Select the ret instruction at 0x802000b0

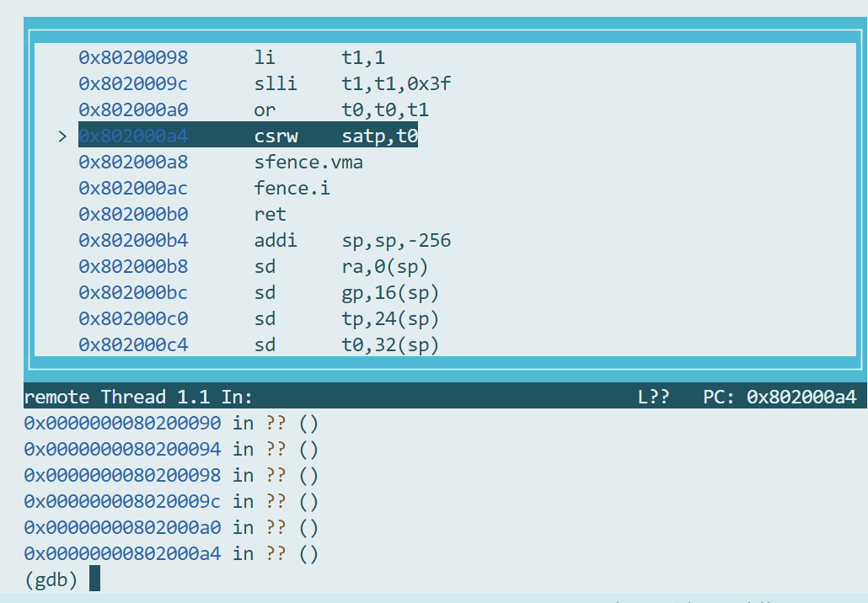click(270, 214)
